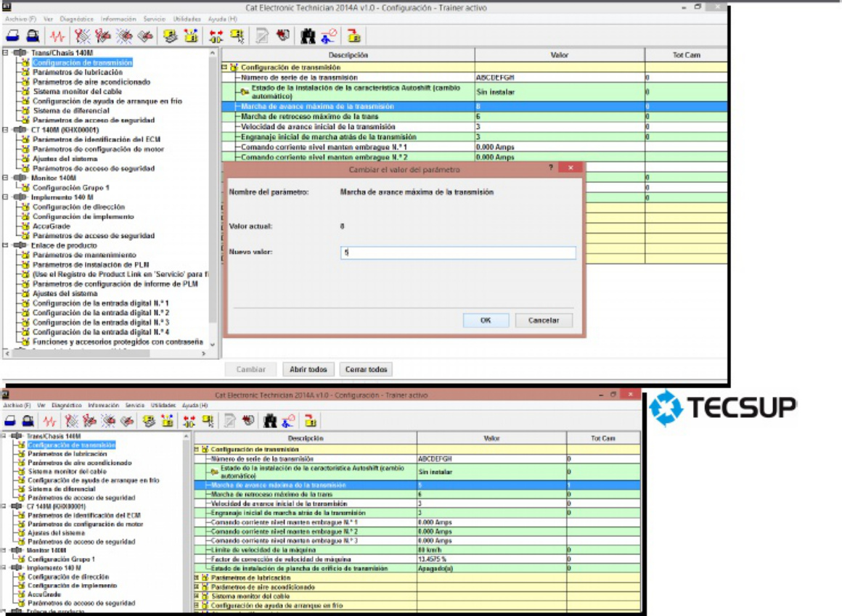Expand Parámetros de lubricación group in bottom grid

pos(197,578)
